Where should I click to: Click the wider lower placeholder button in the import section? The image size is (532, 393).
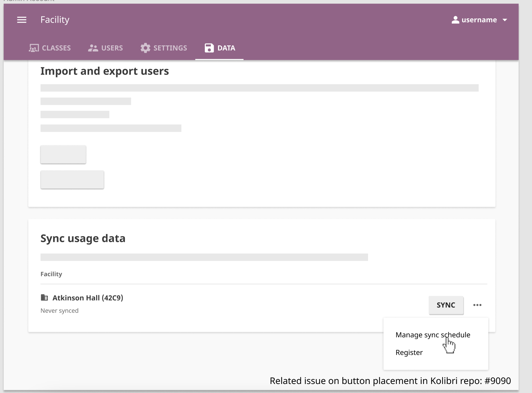[72, 179]
